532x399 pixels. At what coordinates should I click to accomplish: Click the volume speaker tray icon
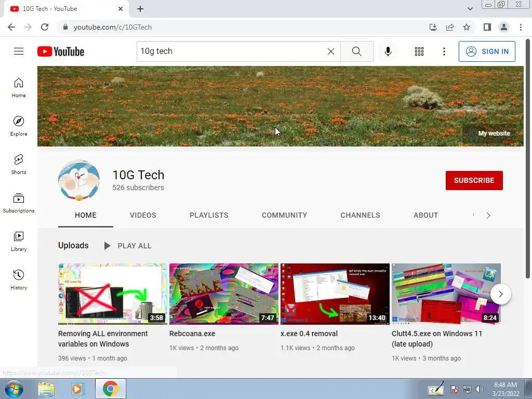pyautogui.click(x=479, y=389)
